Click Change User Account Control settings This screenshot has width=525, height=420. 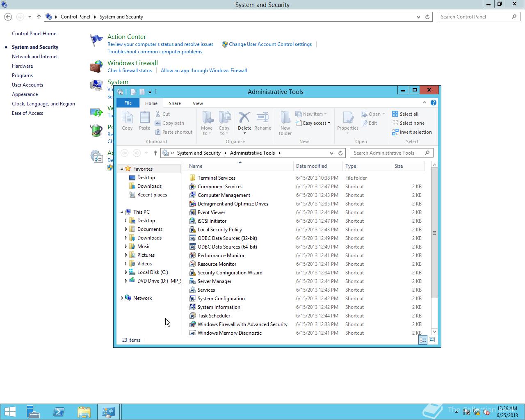pyautogui.click(x=270, y=44)
